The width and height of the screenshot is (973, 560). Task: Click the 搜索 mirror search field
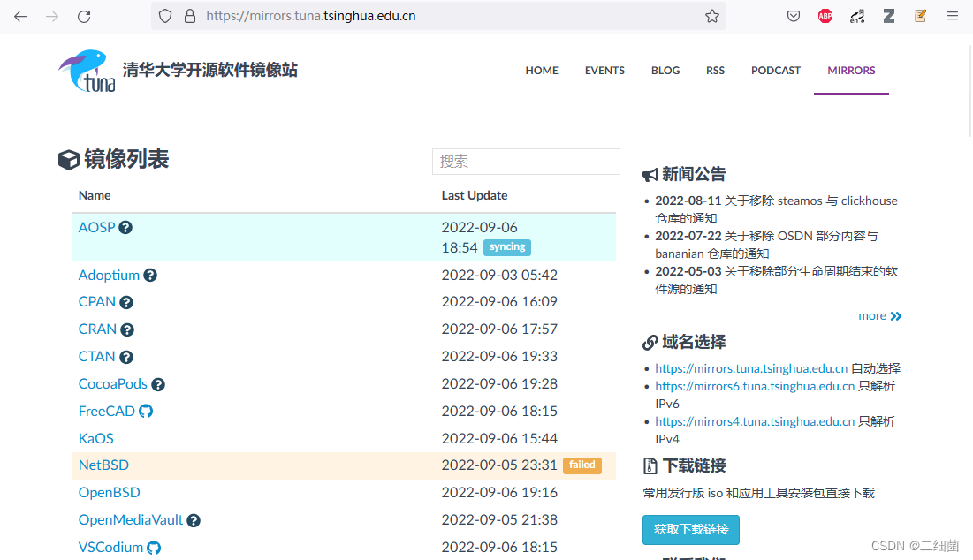(526, 162)
